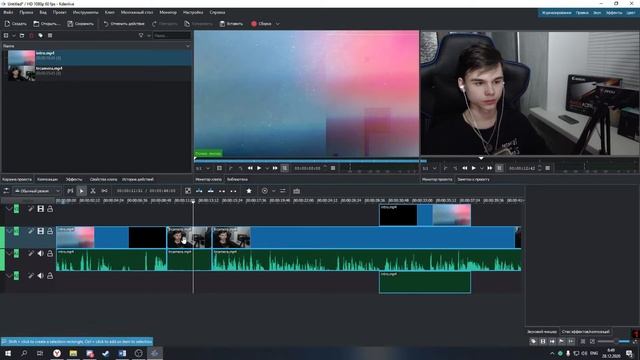
Task: Collapse the bottom audio track chevron
Action: (x=9, y=276)
